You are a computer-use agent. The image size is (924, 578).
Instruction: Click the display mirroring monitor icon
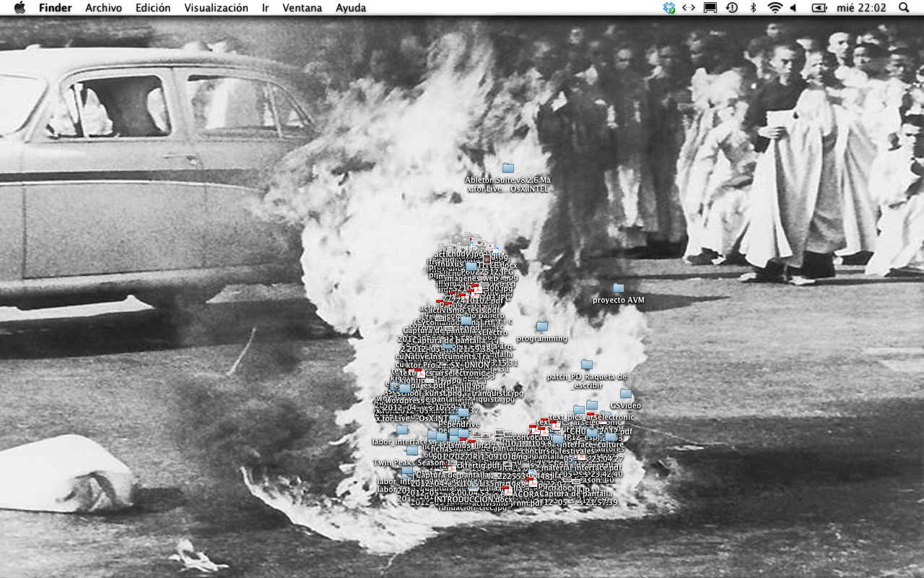[710, 8]
